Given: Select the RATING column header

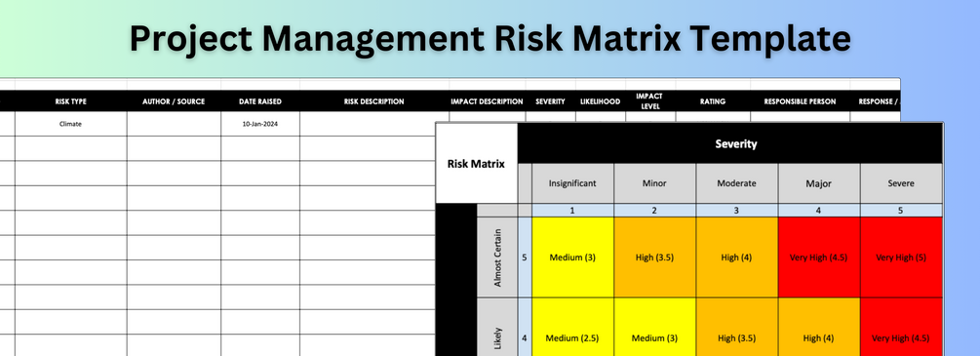Looking at the screenshot, I should point(713,101).
